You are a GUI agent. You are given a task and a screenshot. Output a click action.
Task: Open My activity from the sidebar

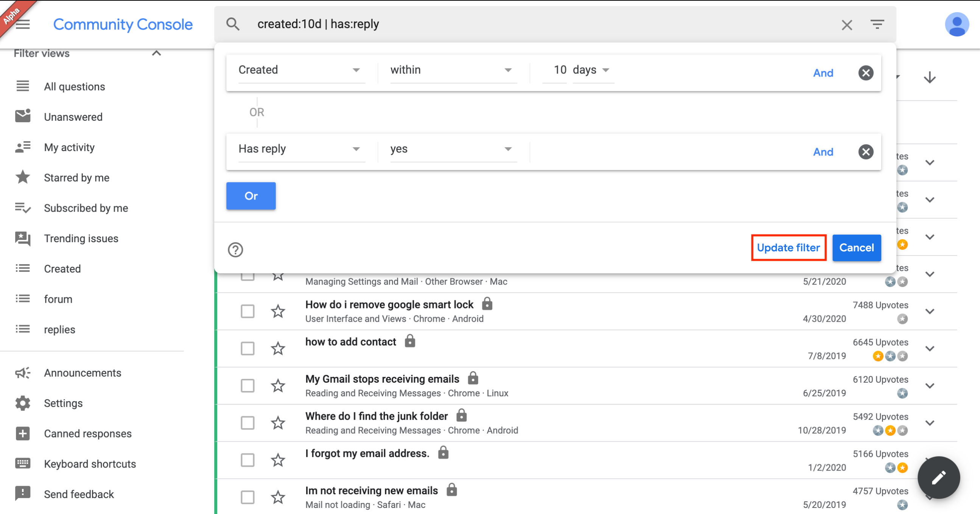click(x=69, y=147)
